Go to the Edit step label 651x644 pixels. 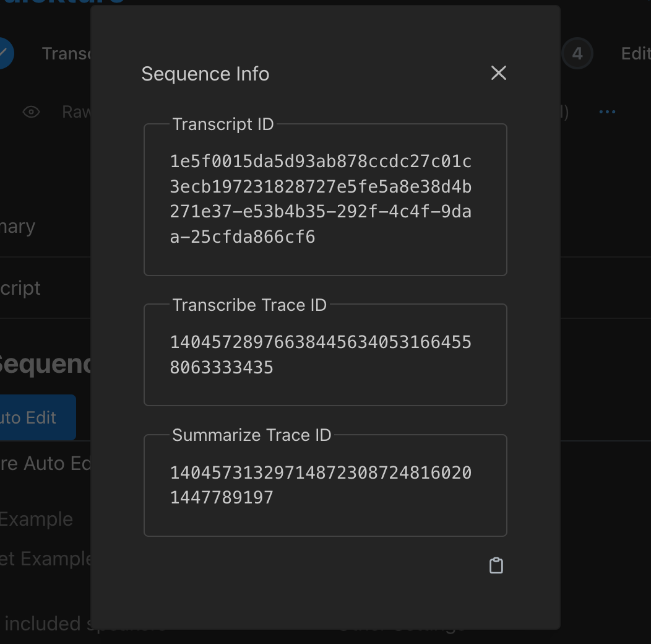pyautogui.click(x=636, y=54)
